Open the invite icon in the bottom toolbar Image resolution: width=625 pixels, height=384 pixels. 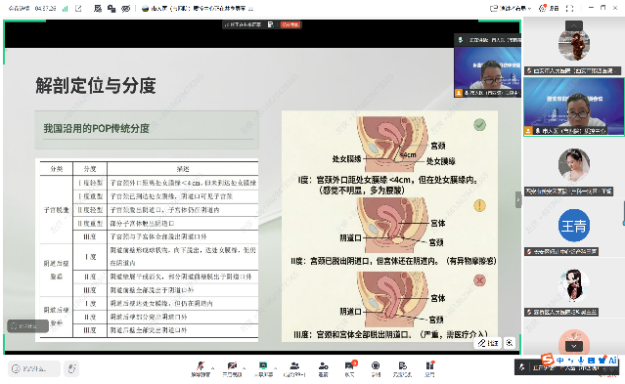323,368
